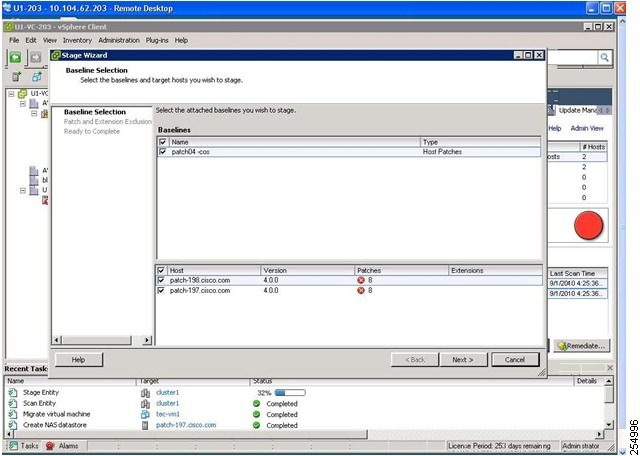
Task: Click the Scan Entity task icon
Action: pos(13,403)
